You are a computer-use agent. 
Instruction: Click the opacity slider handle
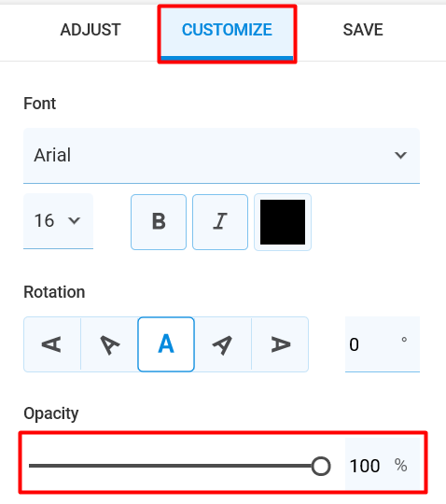pyautogui.click(x=321, y=466)
